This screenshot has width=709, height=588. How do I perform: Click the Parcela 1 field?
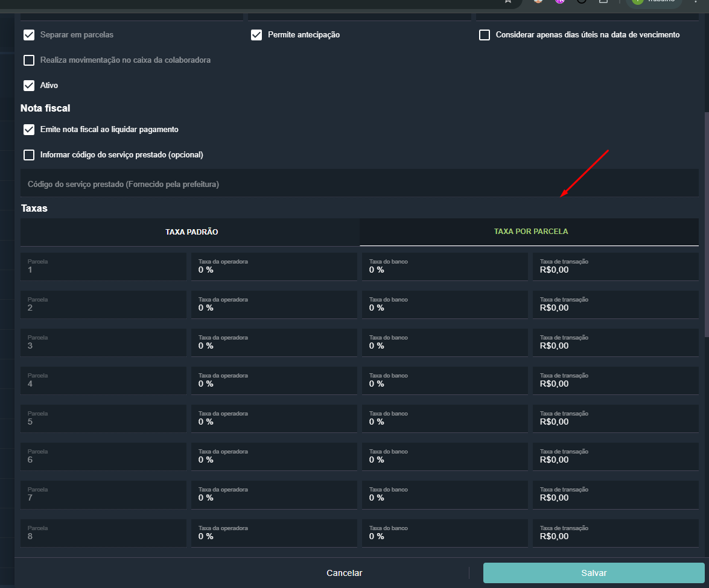103,267
